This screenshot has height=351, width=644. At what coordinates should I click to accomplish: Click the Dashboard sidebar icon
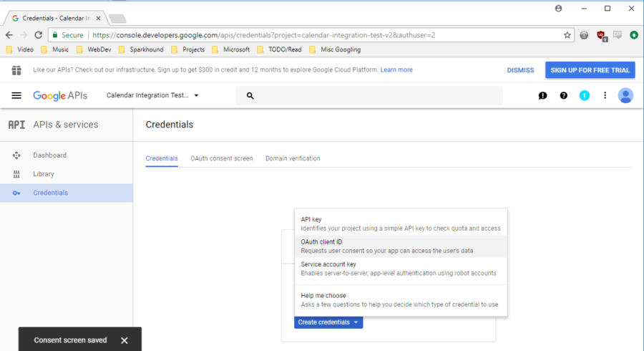(x=16, y=155)
